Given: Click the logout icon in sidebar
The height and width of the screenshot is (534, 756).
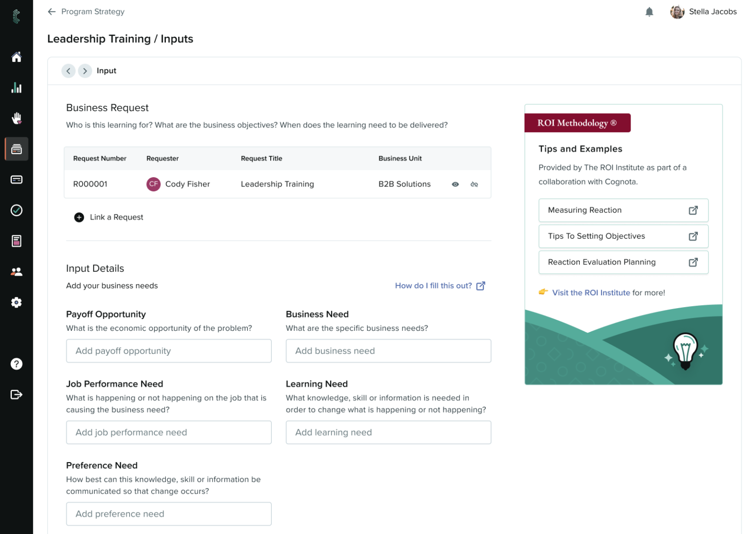Looking at the screenshot, I should [x=16, y=394].
